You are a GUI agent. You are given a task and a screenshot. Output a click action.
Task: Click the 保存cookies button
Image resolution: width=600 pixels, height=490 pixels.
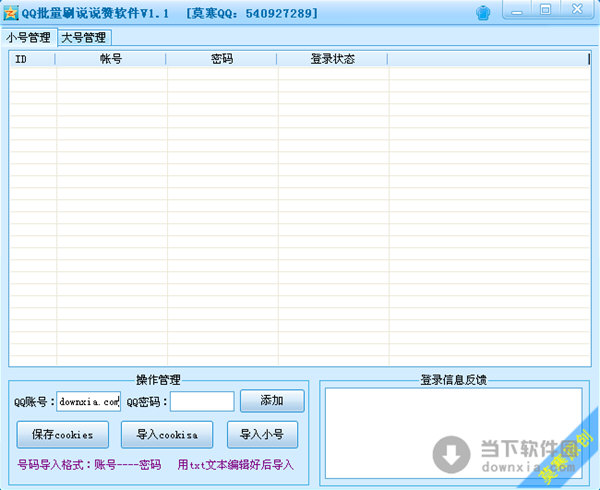coord(62,435)
